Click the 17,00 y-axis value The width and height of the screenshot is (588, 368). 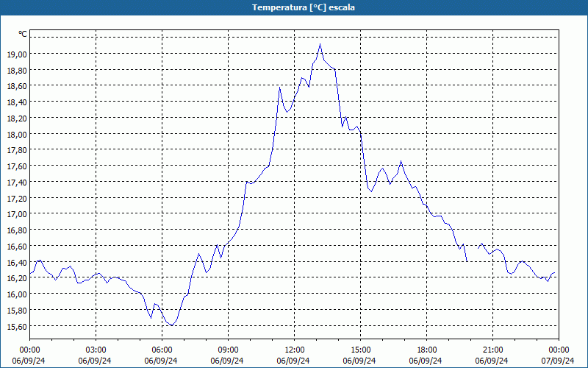[x=17, y=214]
